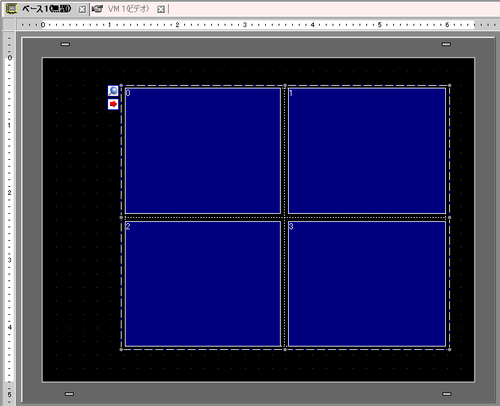Image resolution: width=500 pixels, height=406 pixels.
Task: Click the right-middle handle of the video display
Action: [x=450, y=217]
